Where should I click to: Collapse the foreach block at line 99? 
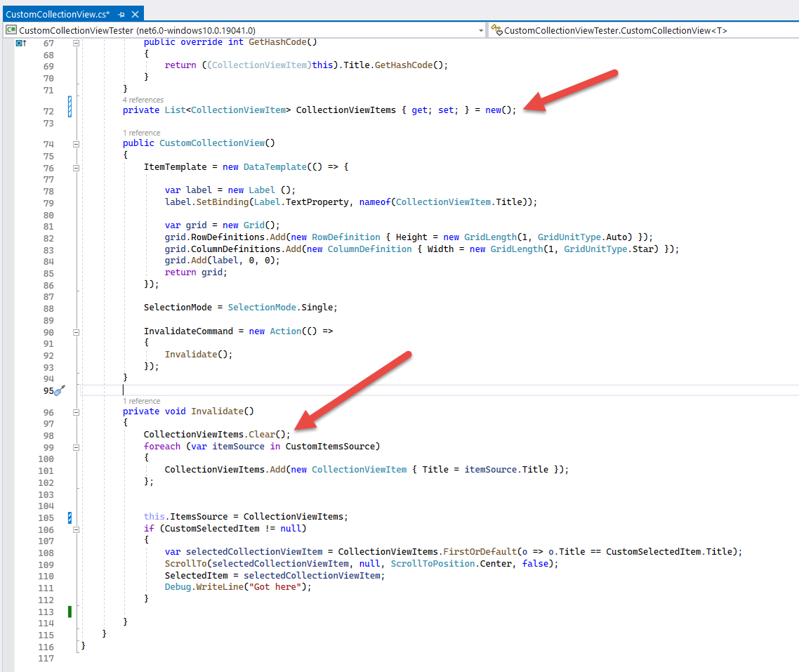pyautogui.click(x=75, y=447)
